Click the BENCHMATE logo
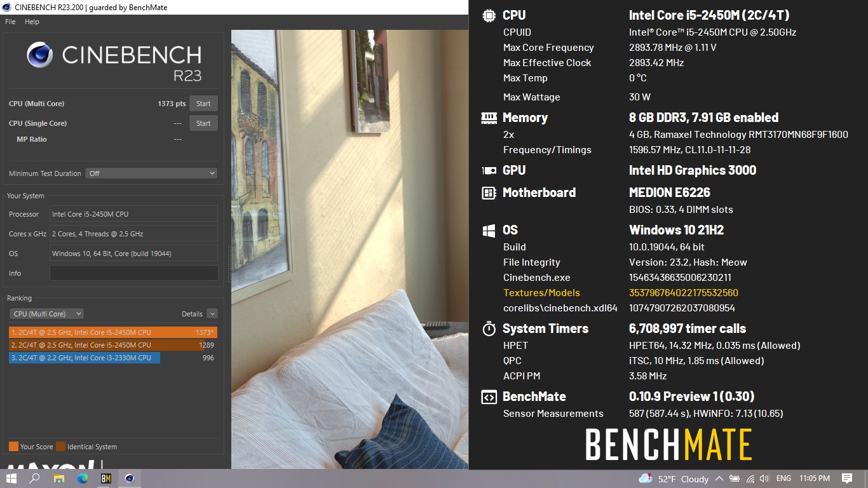868x488 pixels. 668,444
